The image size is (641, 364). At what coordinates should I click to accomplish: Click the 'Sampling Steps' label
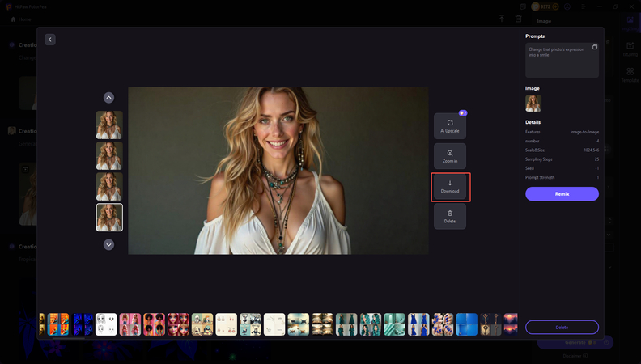coord(539,159)
